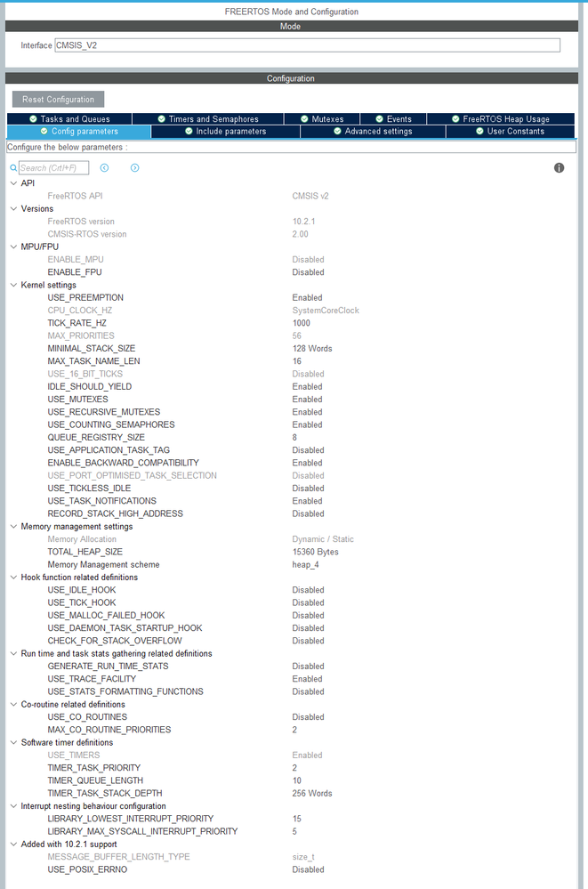Go to next search result arrow
588x889 pixels.
pos(134,168)
